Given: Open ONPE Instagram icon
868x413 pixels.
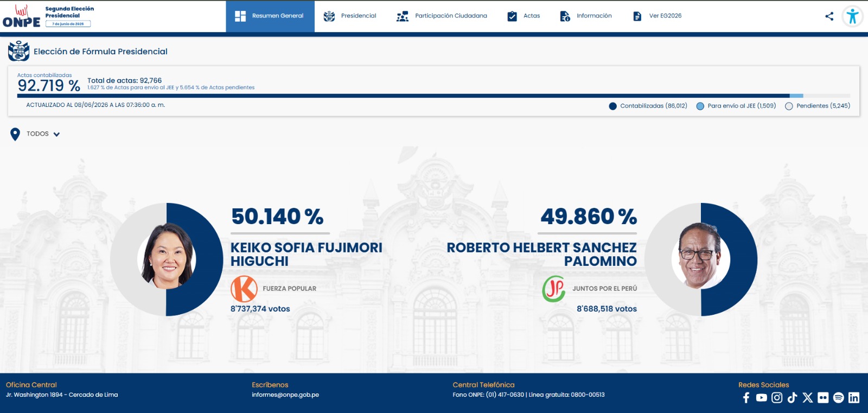Looking at the screenshot, I should click(777, 398).
